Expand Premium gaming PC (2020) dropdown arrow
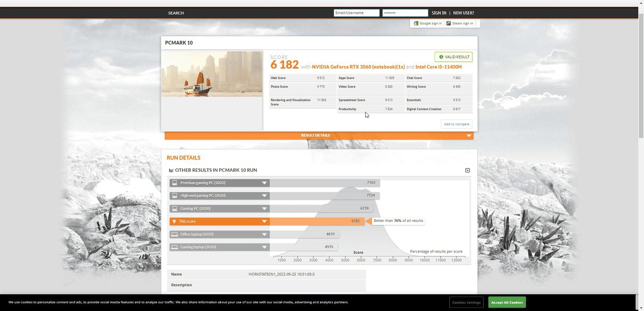The image size is (644, 311). [264, 183]
